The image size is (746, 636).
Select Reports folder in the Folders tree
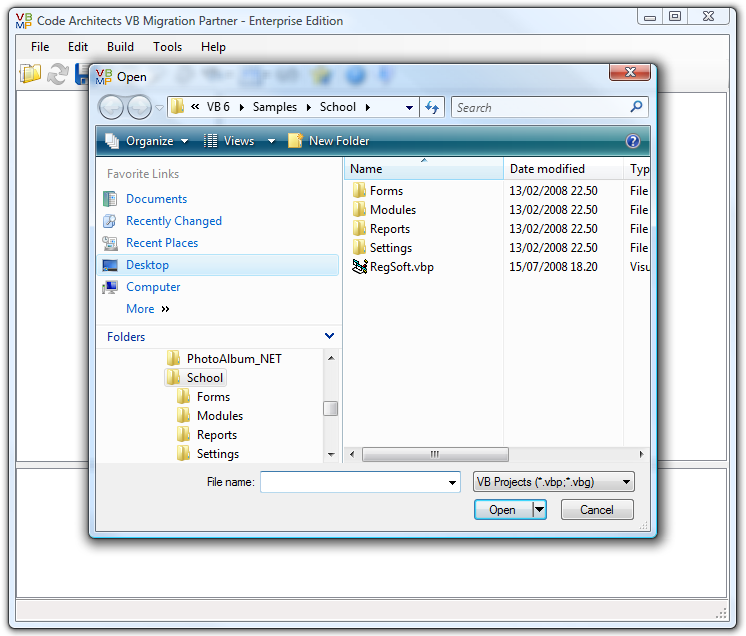(x=217, y=435)
